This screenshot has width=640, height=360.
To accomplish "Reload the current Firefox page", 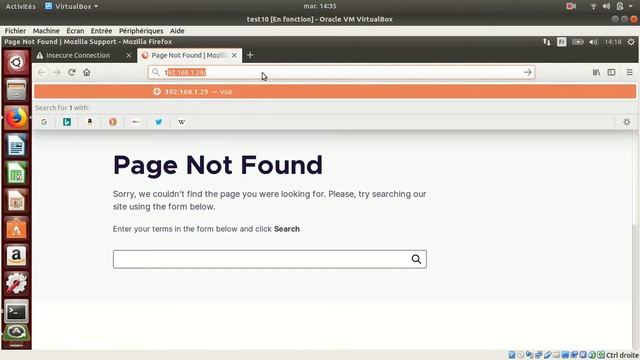I will click(x=72, y=72).
